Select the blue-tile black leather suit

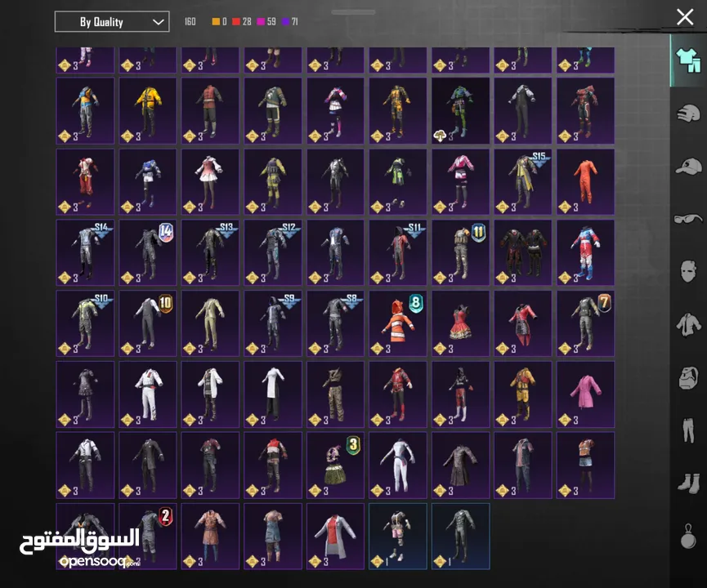pyautogui.click(x=460, y=537)
